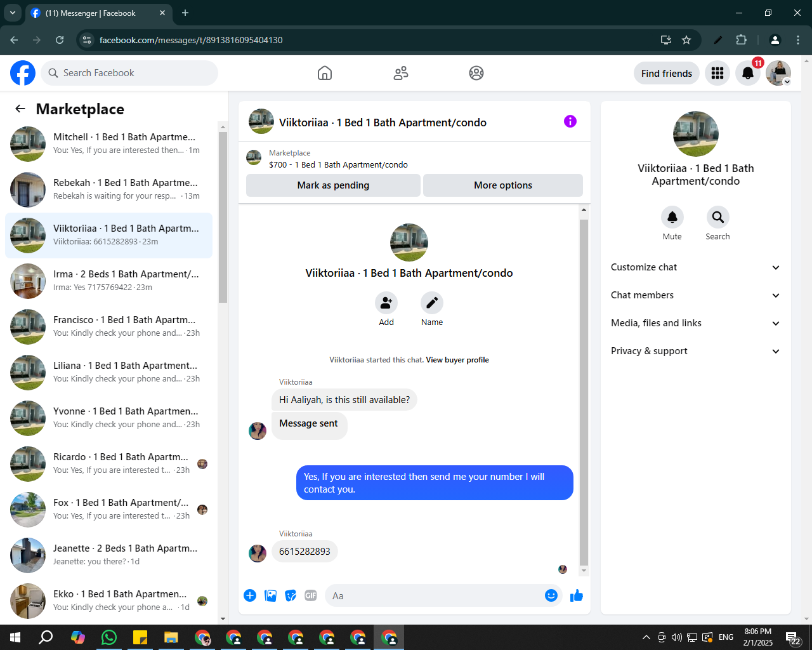
Task: Click the Name pencil icon in chat
Action: (432, 303)
